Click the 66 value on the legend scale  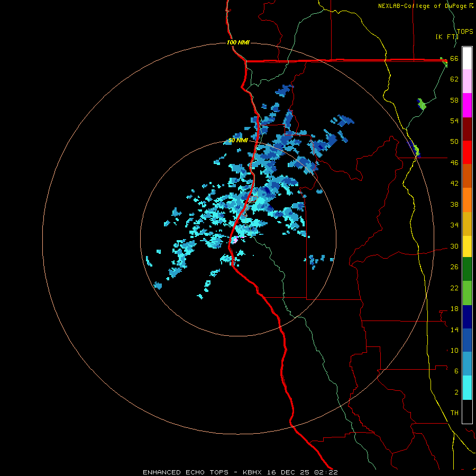click(454, 58)
